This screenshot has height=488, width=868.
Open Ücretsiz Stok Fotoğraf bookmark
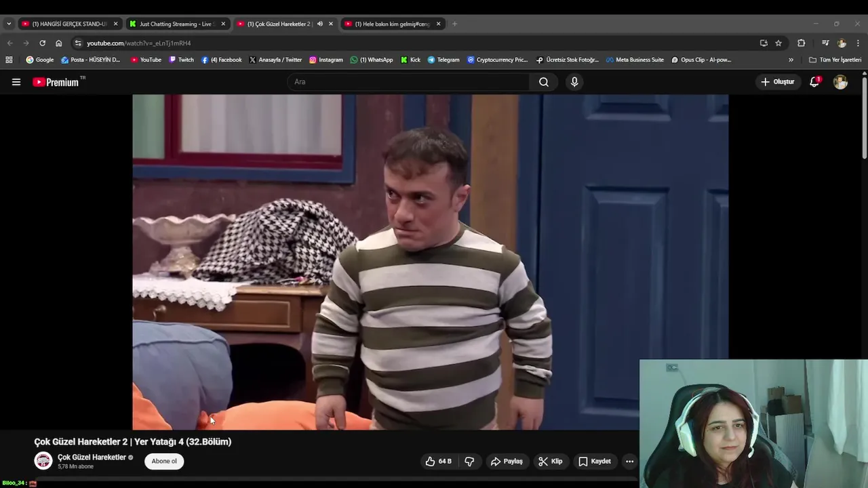coord(567,60)
